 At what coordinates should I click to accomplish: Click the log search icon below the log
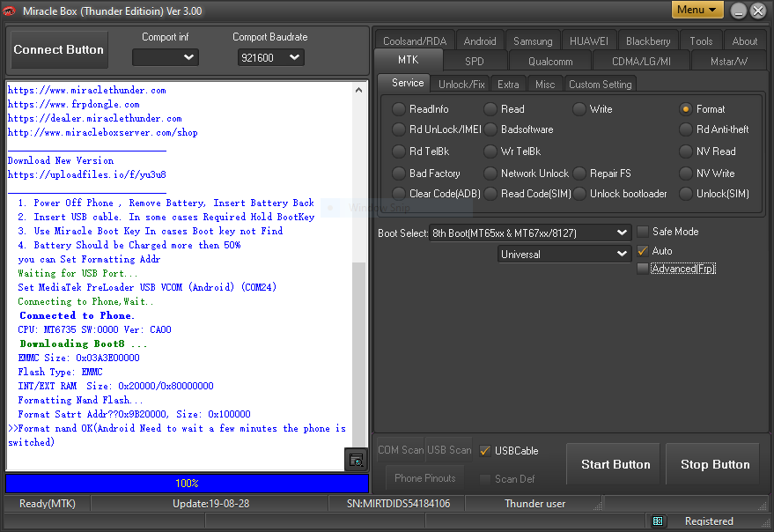click(356, 460)
